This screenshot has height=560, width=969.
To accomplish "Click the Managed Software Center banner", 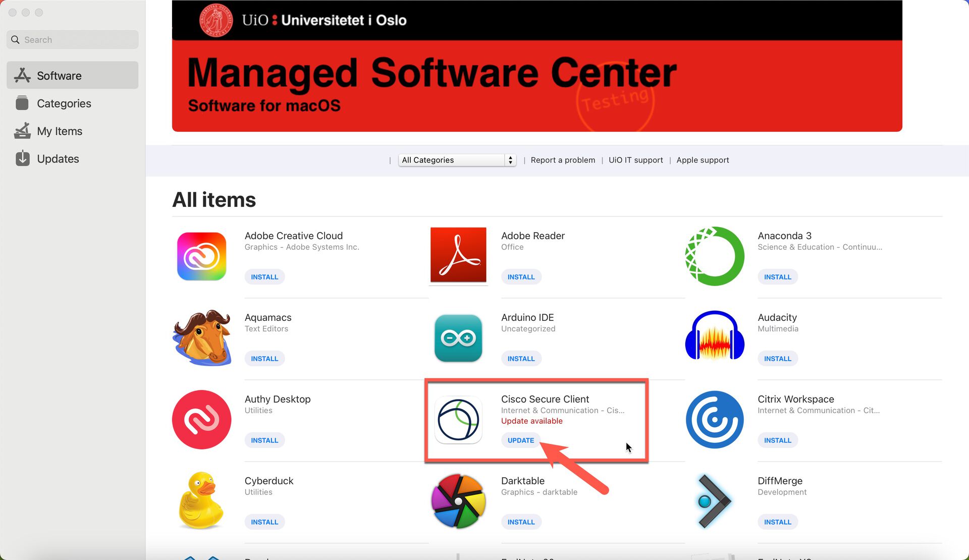I will tap(537, 66).
